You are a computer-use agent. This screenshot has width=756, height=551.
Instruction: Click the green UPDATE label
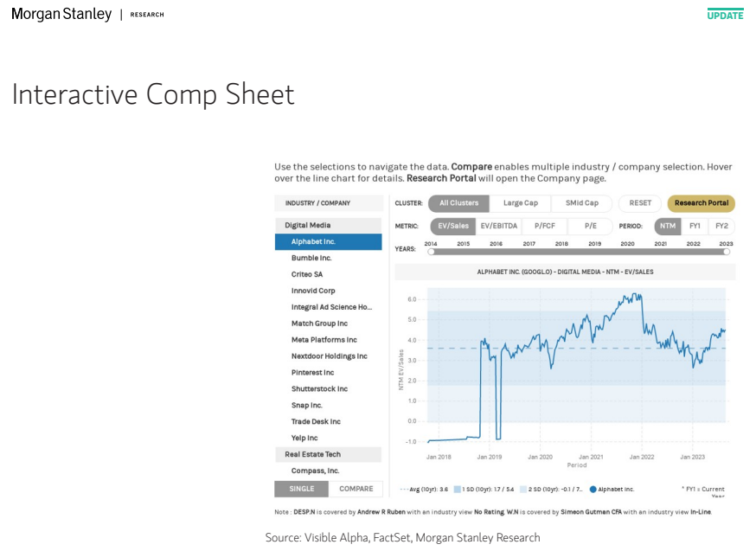click(725, 15)
